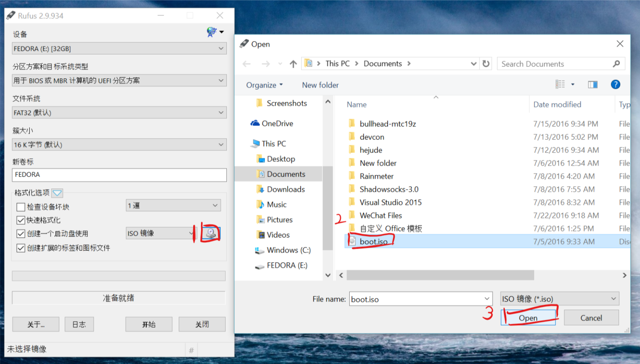Click OneDrive cloud icon in sidebar

(255, 123)
